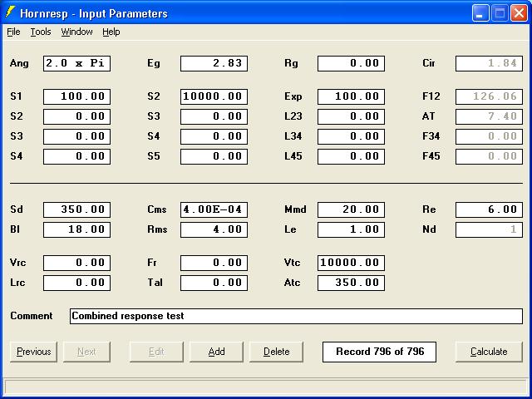
Task: Select the Nd field showing 1
Action: click(489, 229)
